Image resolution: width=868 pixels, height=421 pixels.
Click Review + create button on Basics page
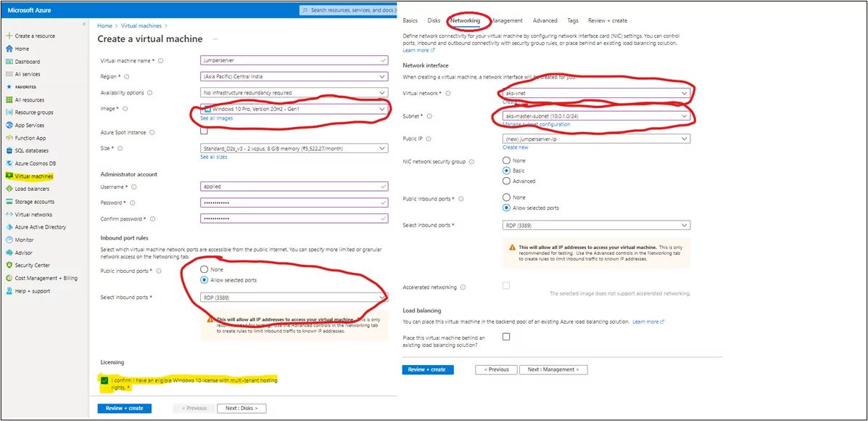click(x=125, y=408)
